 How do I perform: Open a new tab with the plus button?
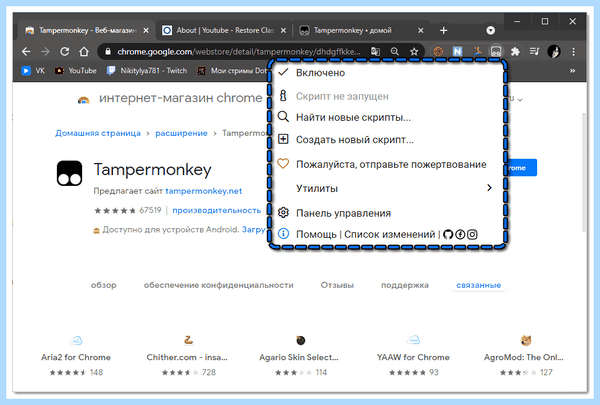pyautogui.click(x=443, y=30)
